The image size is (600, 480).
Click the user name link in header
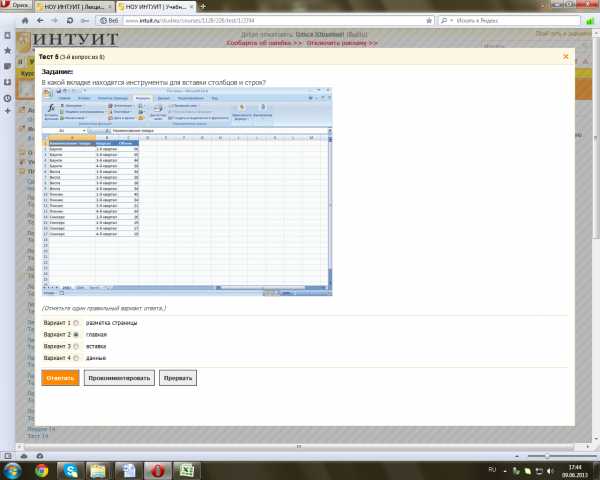[320, 34]
